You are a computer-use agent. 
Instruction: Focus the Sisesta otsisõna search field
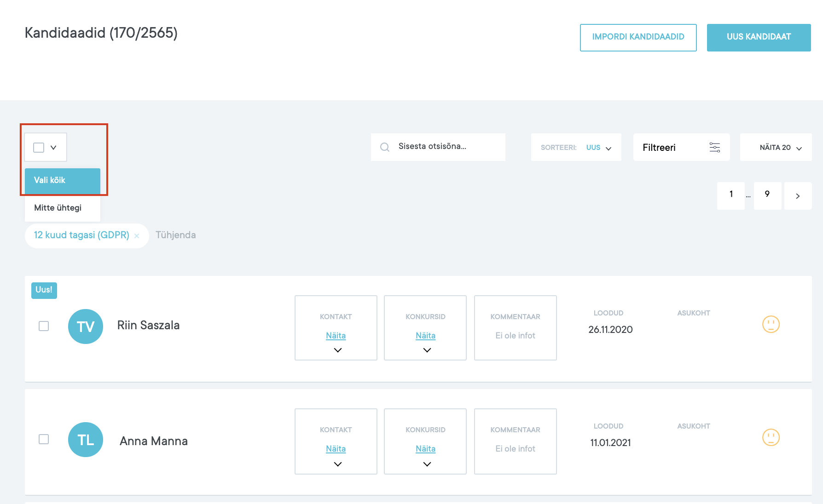pos(446,147)
